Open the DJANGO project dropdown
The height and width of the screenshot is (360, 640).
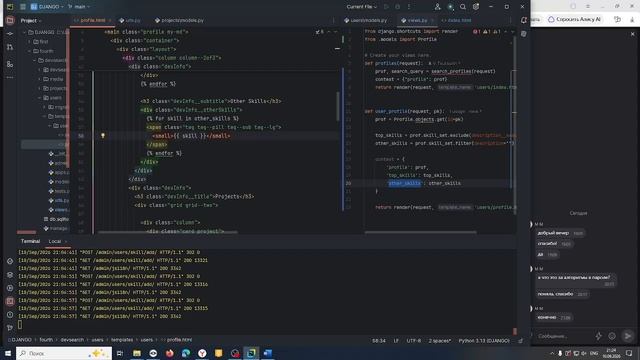[x=47, y=7]
